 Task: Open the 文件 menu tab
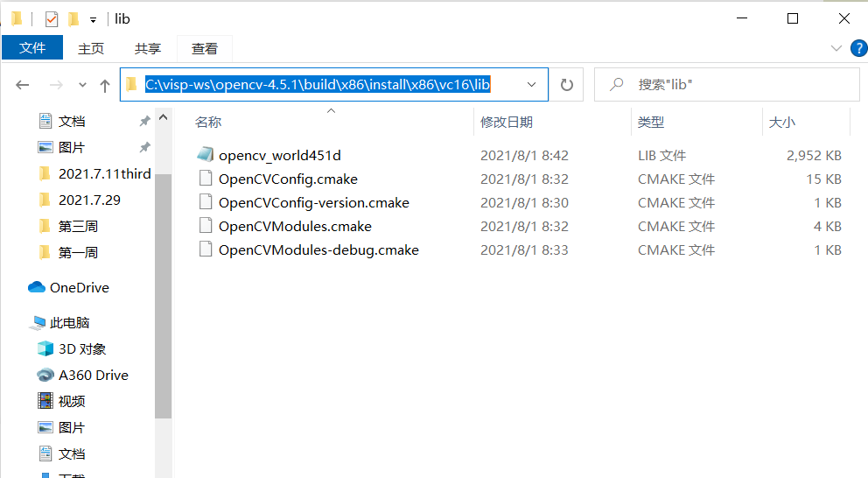[32, 48]
